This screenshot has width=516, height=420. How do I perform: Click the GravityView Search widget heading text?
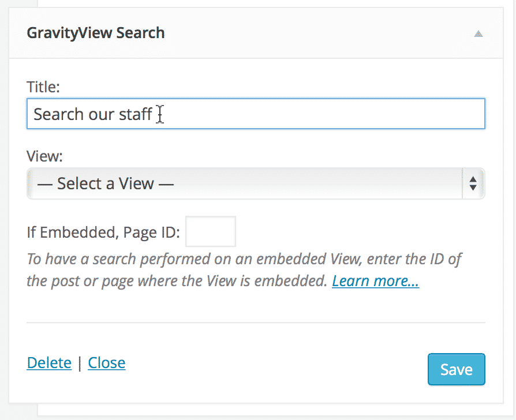pyautogui.click(x=96, y=33)
